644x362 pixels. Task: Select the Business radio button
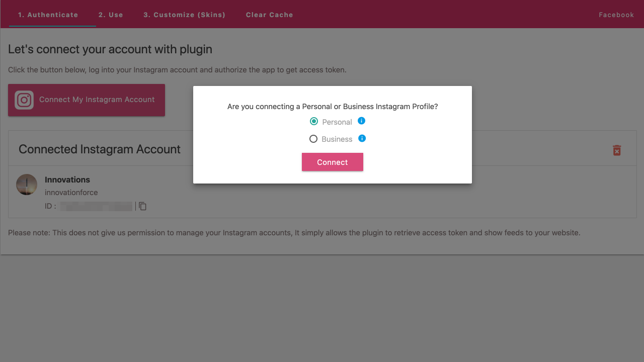[313, 139]
